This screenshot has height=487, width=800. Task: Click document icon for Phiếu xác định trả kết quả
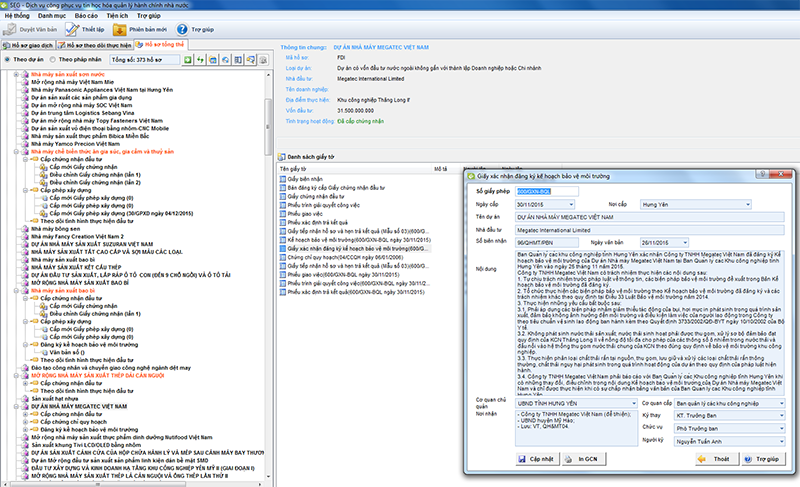point(283,222)
